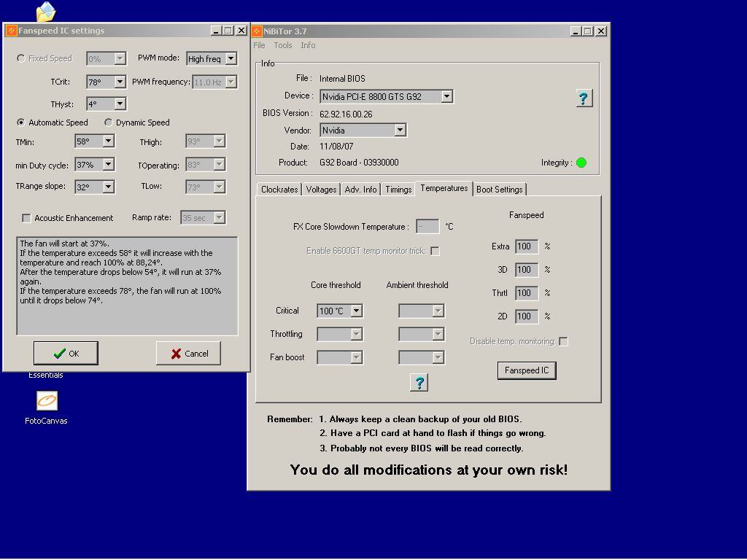
Task: Confirm with the OK button
Action: point(66,354)
